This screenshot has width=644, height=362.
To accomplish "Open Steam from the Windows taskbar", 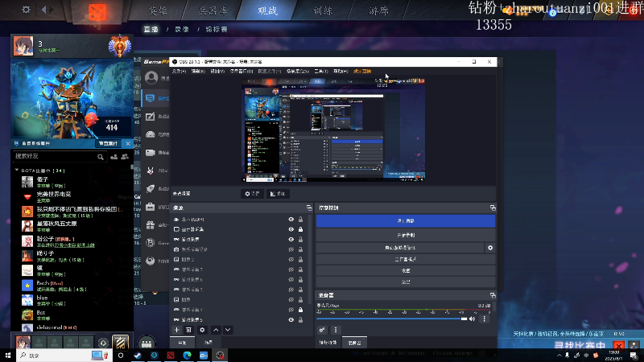I will click(x=138, y=356).
